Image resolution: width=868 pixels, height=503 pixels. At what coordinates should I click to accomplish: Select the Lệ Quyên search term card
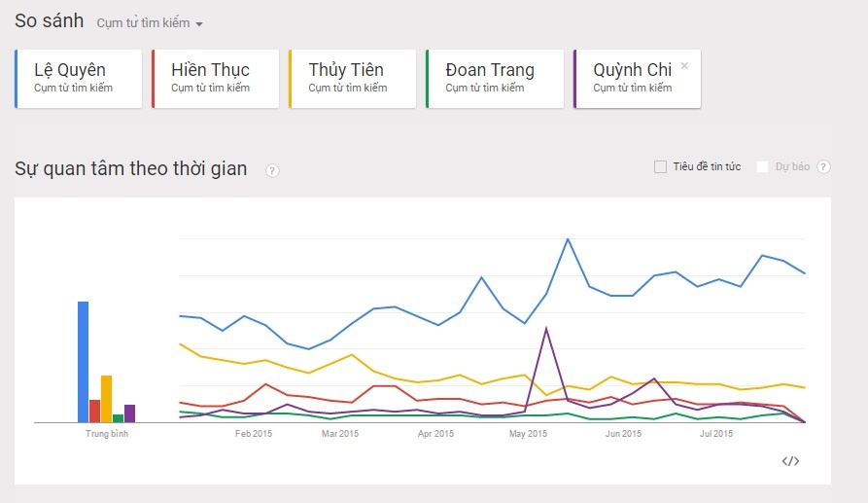point(78,79)
